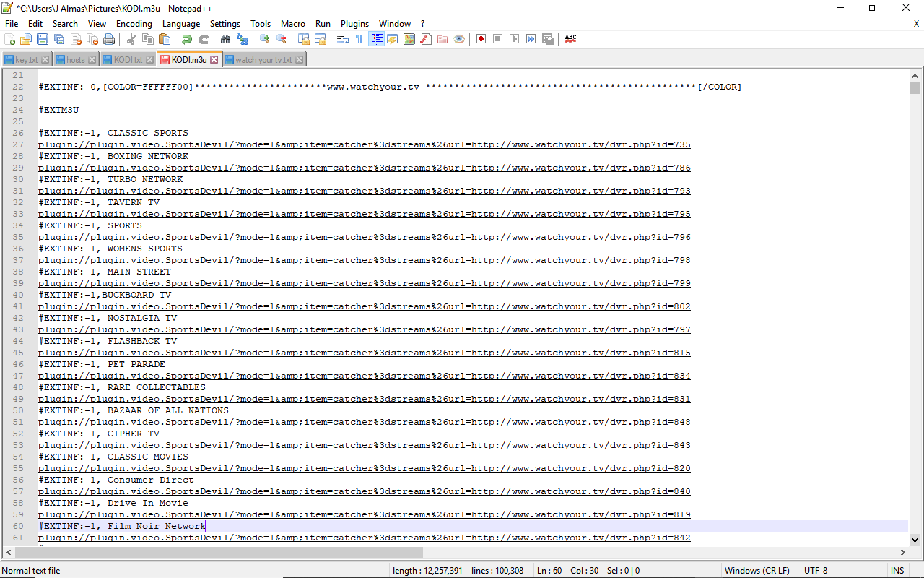
Task: Click the Close All toolbar icon
Action: point(92,39)
